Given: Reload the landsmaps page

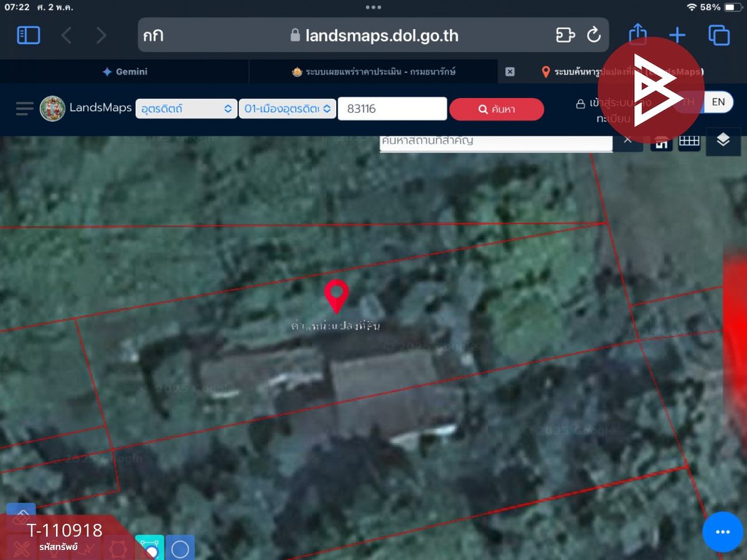Looking at the screenshot, I should [594, 35].
